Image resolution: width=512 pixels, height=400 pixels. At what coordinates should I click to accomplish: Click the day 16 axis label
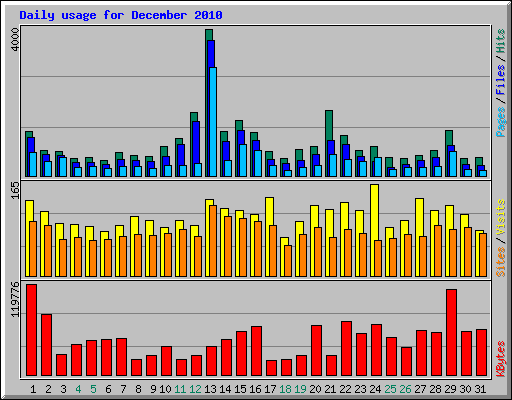[255, 389]
